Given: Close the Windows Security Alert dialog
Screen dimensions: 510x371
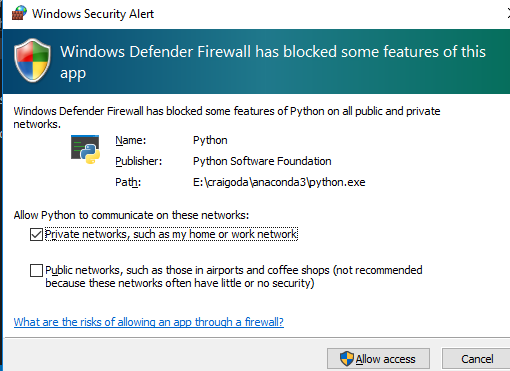Looking at the screenshot, I should pos(508,14).
